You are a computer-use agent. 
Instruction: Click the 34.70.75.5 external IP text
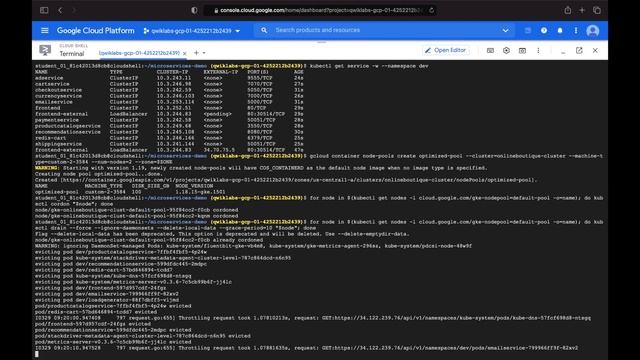click(219, 150)
